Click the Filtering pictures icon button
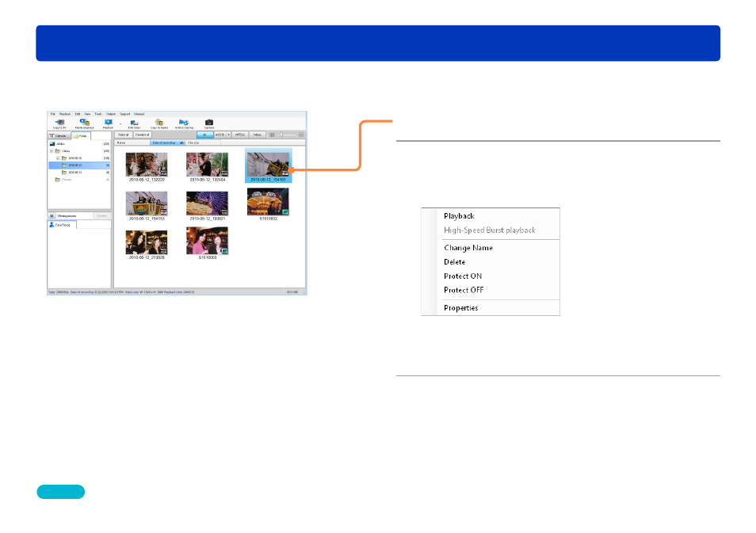The image size is (756, 533). coord(52,216)
